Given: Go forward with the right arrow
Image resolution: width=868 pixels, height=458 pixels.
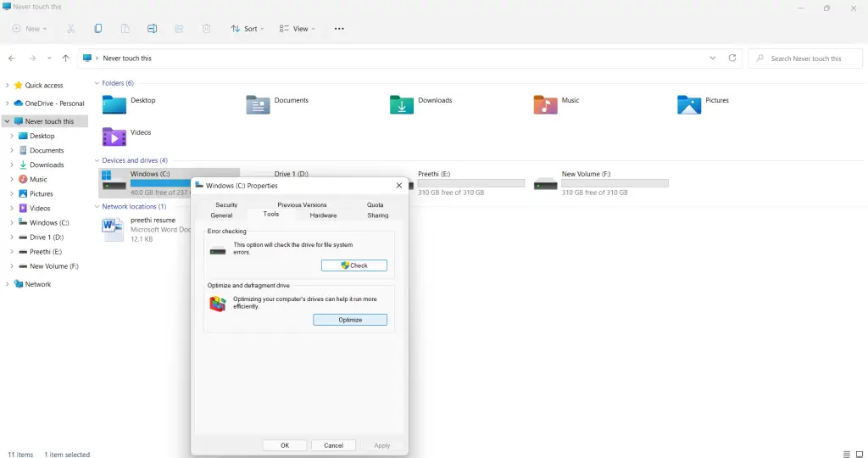Looking at the screenshot, I should [x=33, y=59].
